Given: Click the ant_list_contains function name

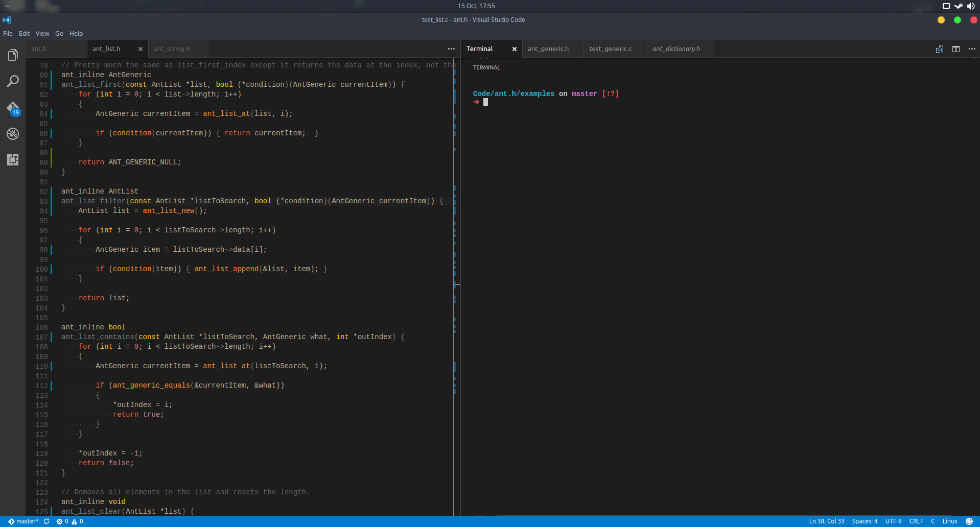Looking at the screenshot, I should click(x=98, y=337).
